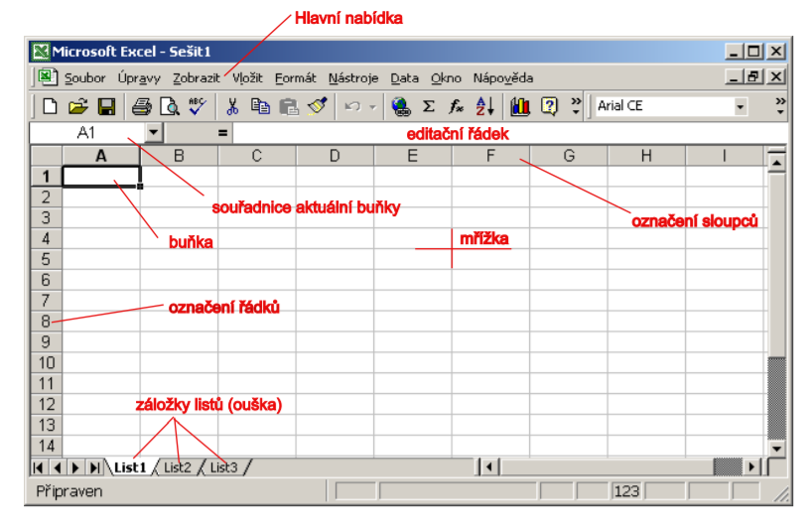Screen dimensions: 812x528
Task: Click the vertical scrollbar up arrow
Action: [x=776, y=163]
